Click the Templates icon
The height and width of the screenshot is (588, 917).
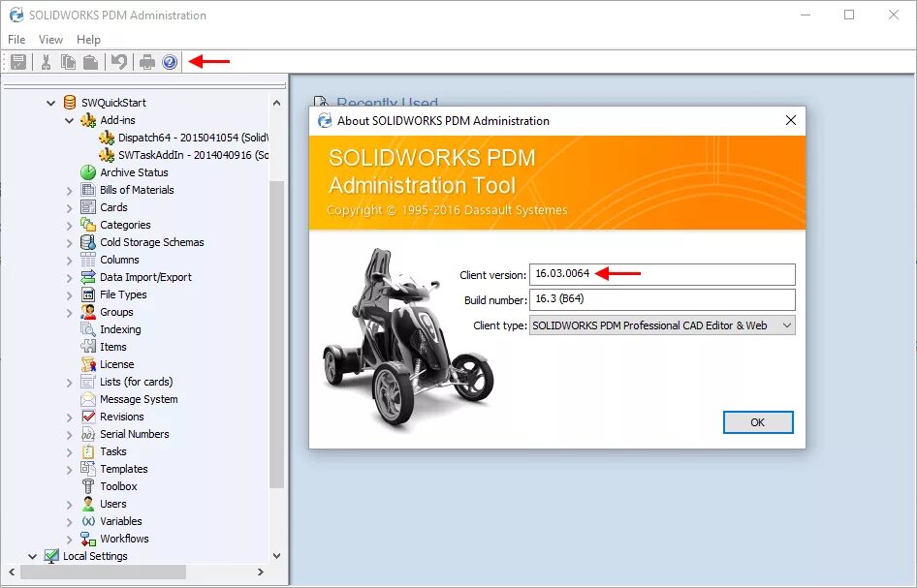click(x=88, y=468)
